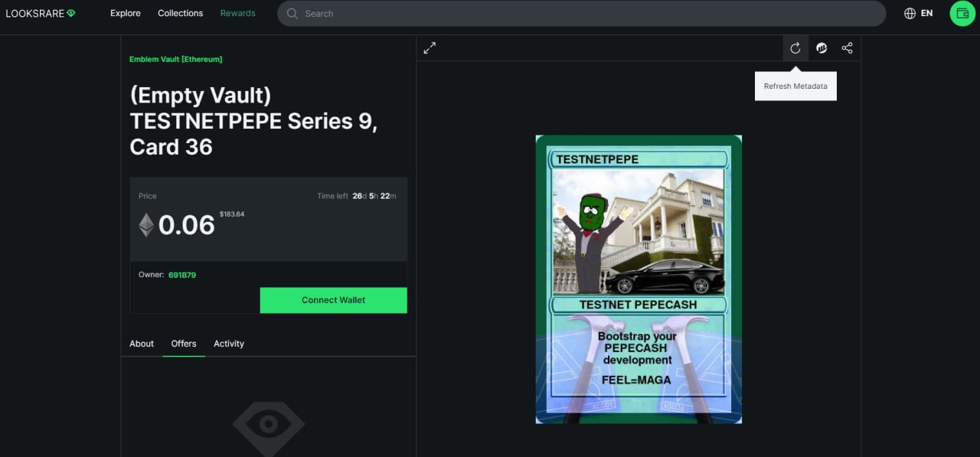Open the Rewards page

click(x=238, y=13)
